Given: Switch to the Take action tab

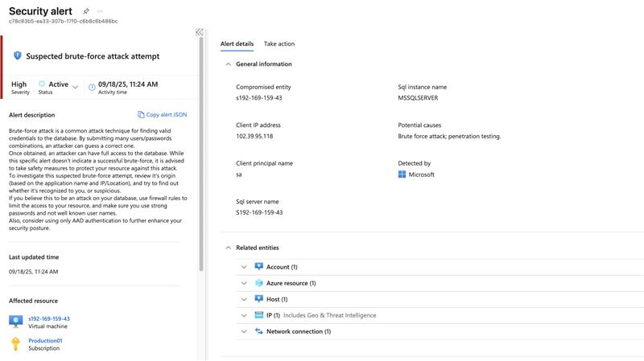Looking at the screenshot, I should 279,43.
